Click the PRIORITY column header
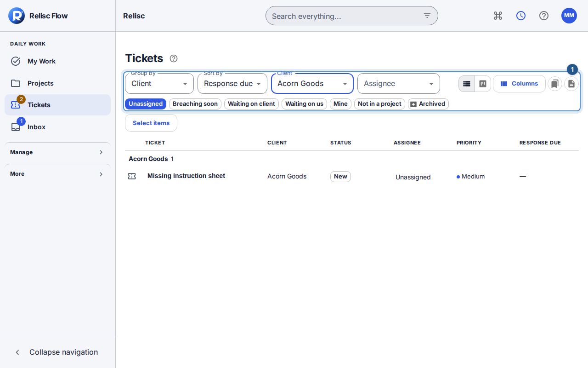Viewport: 588px width, 368px height. point(469,143)
